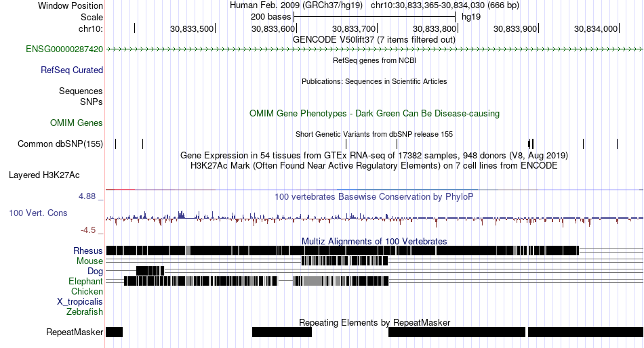The image size is (644, 348).
Task: Open the Layered H3K27Ac track label
Action: 44,175
